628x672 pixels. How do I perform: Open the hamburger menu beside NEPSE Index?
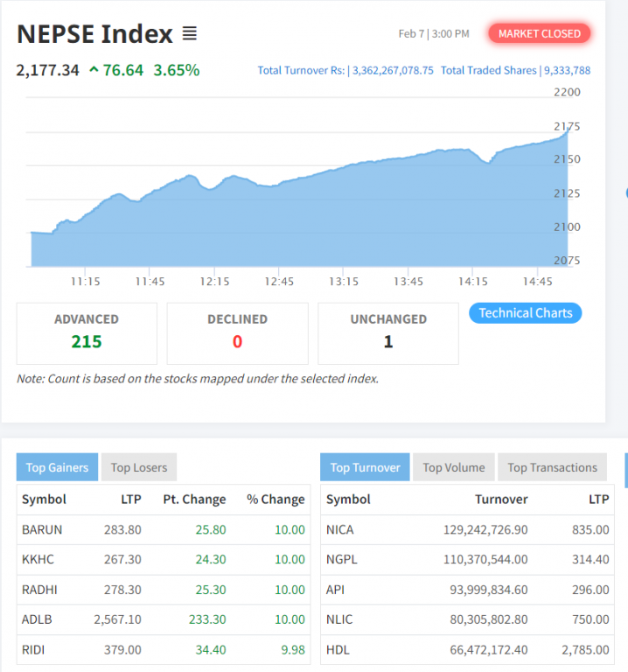[x=190, y=34]
